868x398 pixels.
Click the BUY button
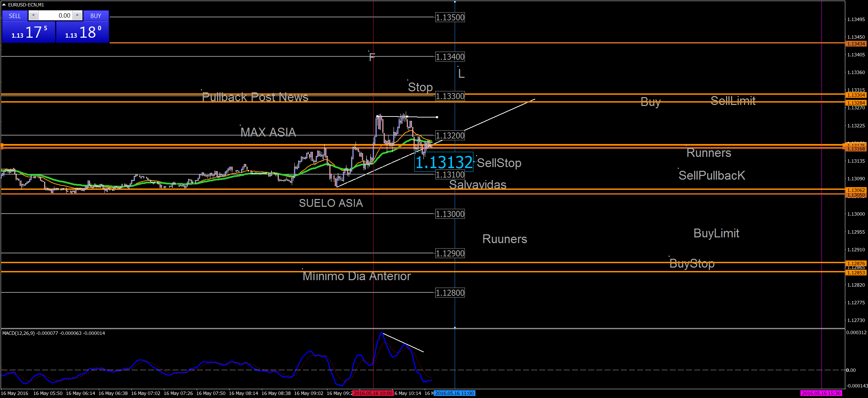96,16
